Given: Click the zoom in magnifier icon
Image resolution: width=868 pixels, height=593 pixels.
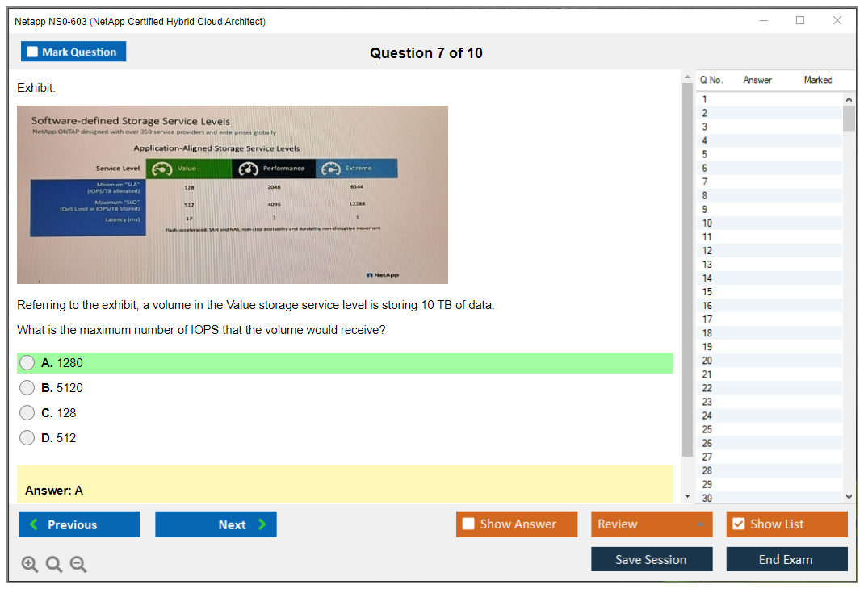Looking at the screenshot, I should tap(30, 565).
